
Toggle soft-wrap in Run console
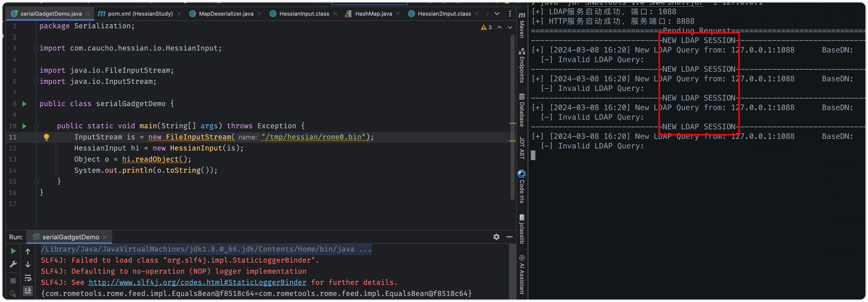click(28, 278)
